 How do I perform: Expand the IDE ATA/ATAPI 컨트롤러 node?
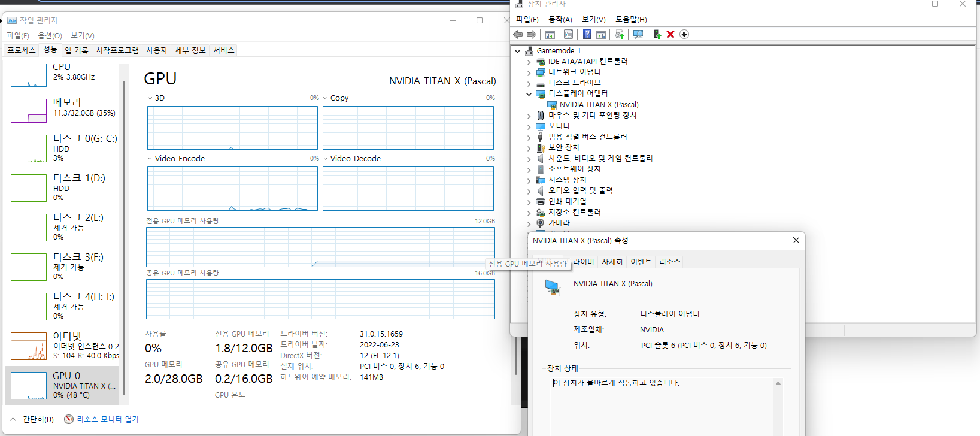pyautogui.click(x=529, y=62)
